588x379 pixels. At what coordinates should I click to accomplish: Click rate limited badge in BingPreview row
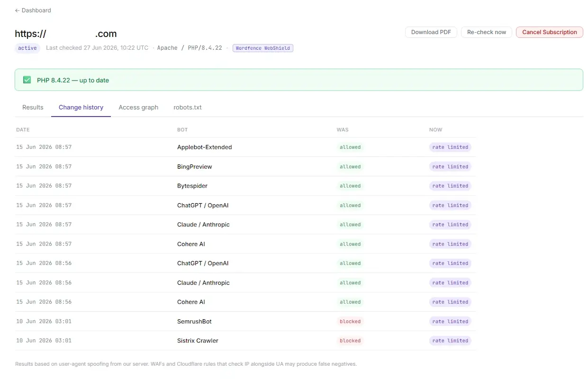450,167
